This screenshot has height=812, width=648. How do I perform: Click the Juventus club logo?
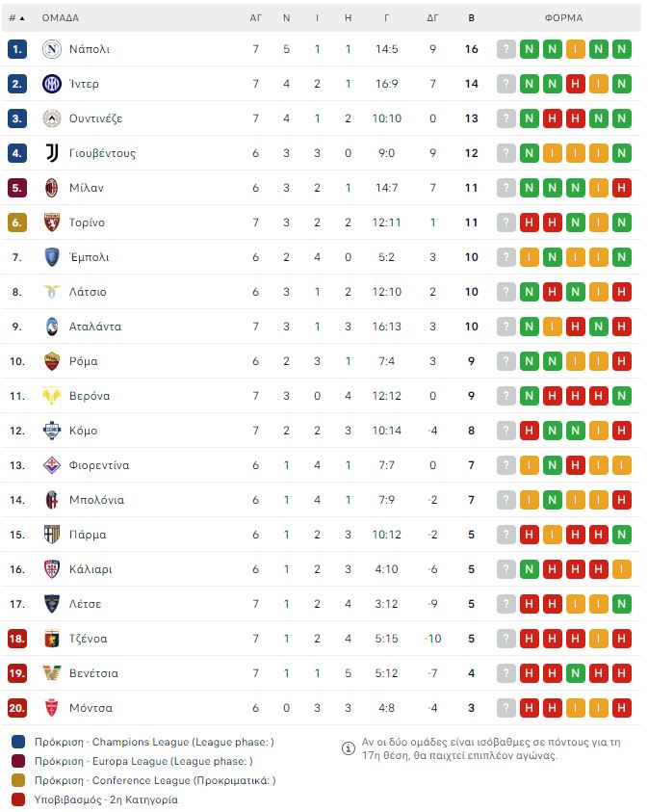(x=52, y=153)
